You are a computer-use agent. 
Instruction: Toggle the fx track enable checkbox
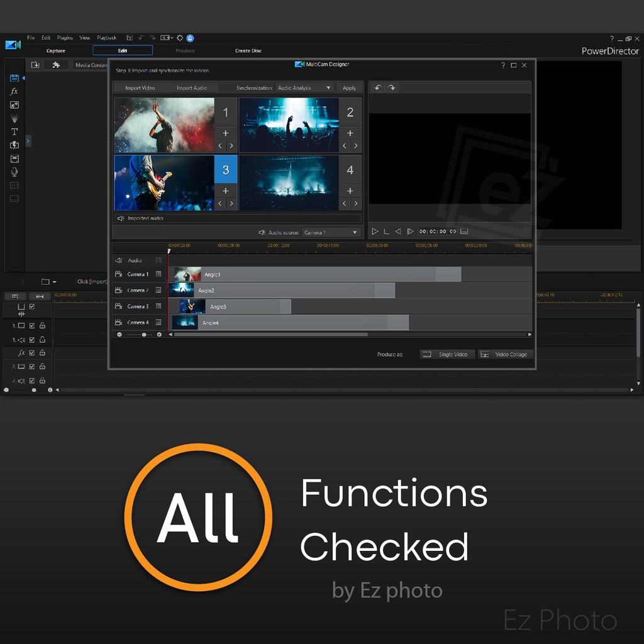[x=32, y=353]
